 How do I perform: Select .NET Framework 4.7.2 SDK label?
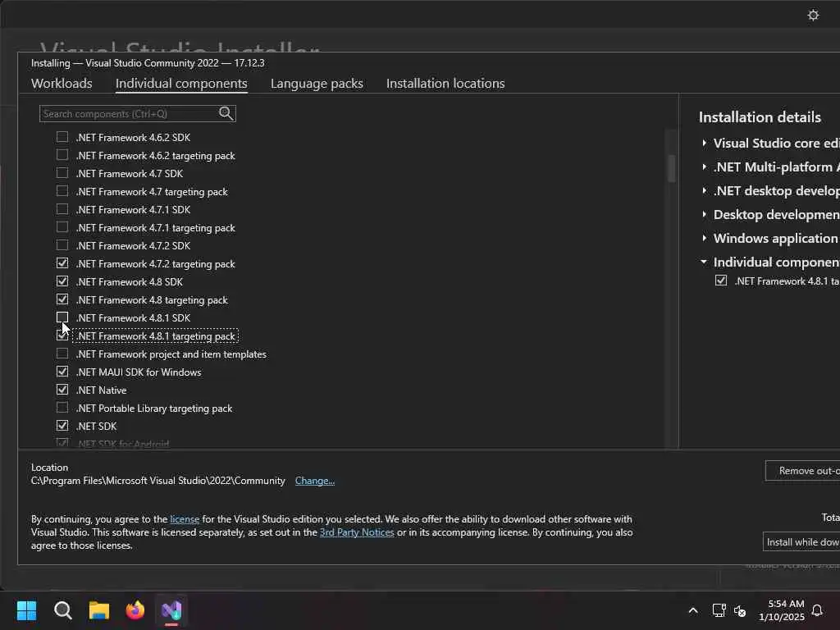[x=133, y=246]
